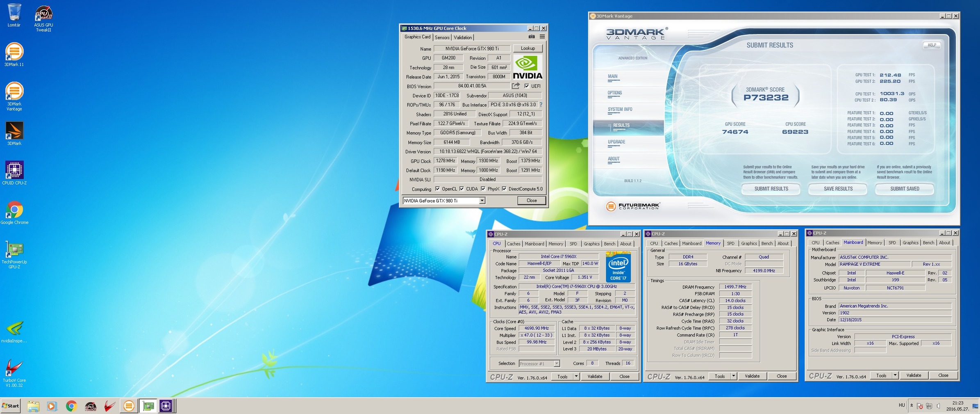Screen dimensions: 980x414
Task: Select MAIN in 3DMark Vantage sidebar
Action: (x=612, y=76)
